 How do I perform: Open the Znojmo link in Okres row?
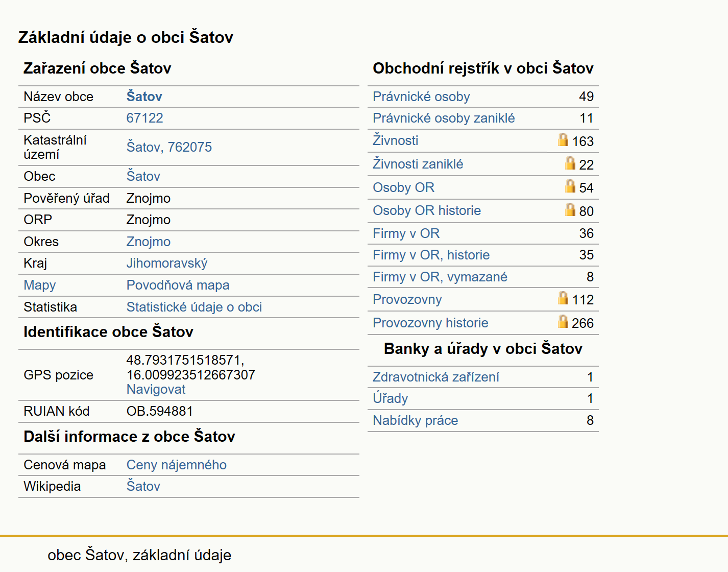pos(148,242)
